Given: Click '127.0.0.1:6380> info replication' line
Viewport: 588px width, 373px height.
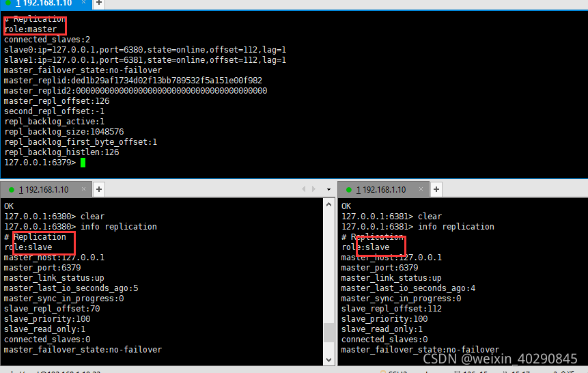Looking at the screenshot, I should 81,227.
